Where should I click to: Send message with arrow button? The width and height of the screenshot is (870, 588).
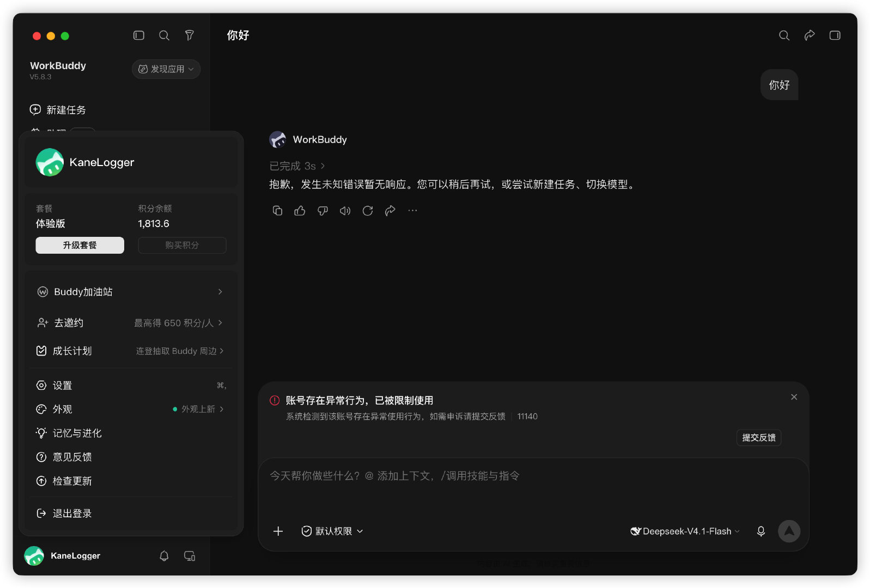(789, 531)
